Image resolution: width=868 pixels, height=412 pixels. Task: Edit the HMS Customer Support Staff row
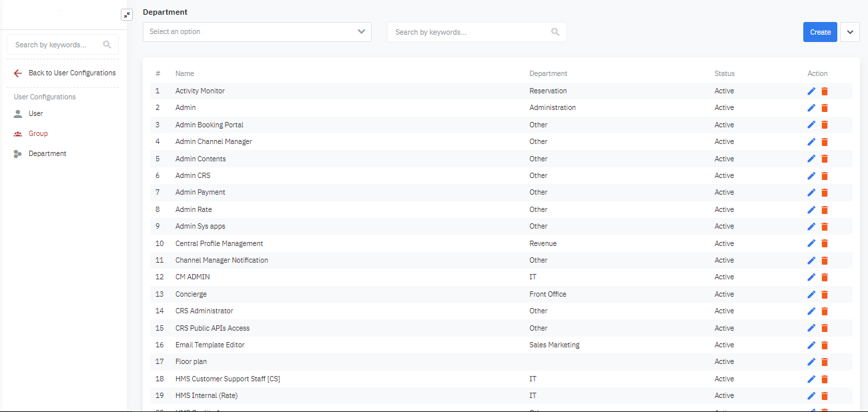tap(811, 379)
